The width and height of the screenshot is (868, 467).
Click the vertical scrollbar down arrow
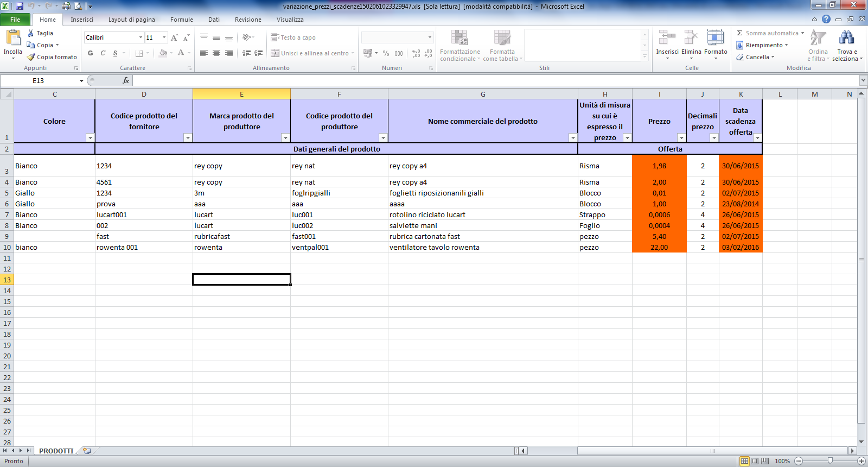[x=861, y=442]
